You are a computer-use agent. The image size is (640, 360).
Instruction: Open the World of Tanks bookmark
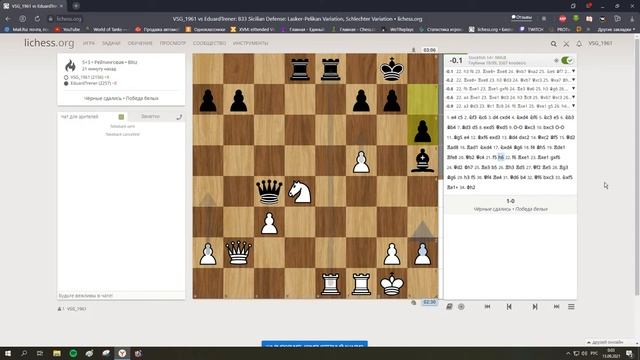(x=107, y=29)
